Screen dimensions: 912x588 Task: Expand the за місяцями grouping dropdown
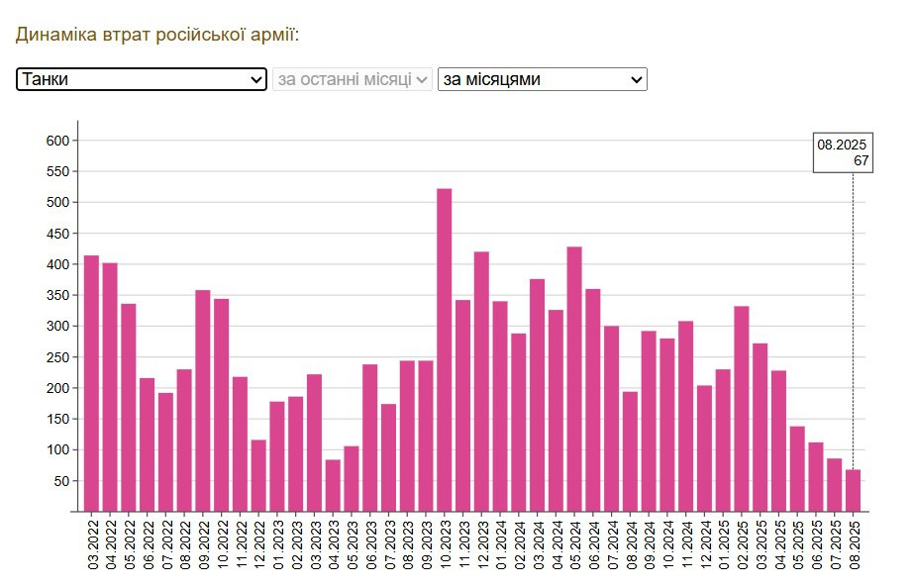point(542,79)
